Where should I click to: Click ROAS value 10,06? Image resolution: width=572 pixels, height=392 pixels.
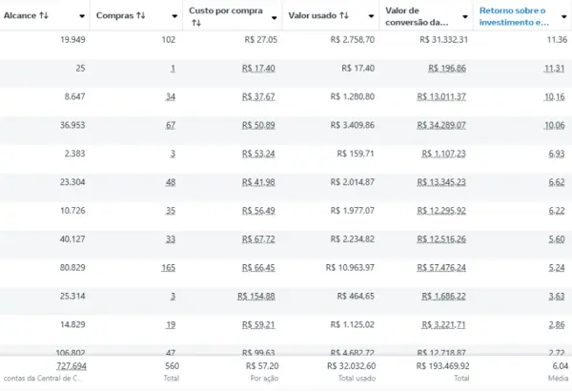tap(554, 125)
